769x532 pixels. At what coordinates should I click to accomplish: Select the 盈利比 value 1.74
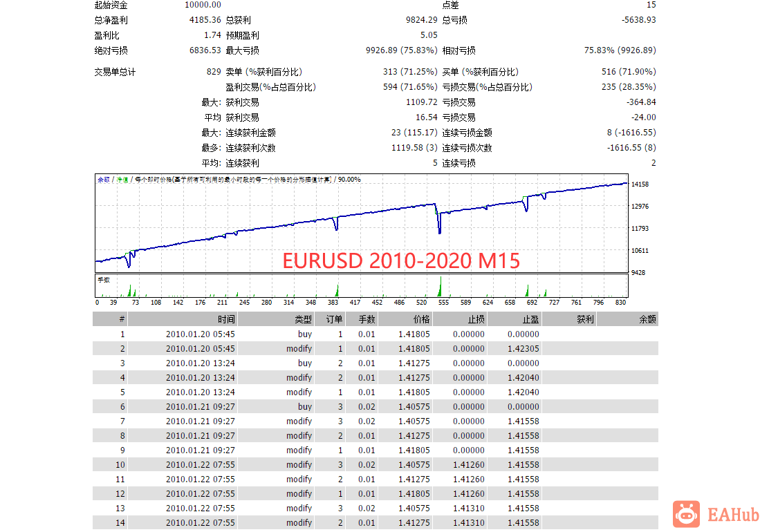212,35
